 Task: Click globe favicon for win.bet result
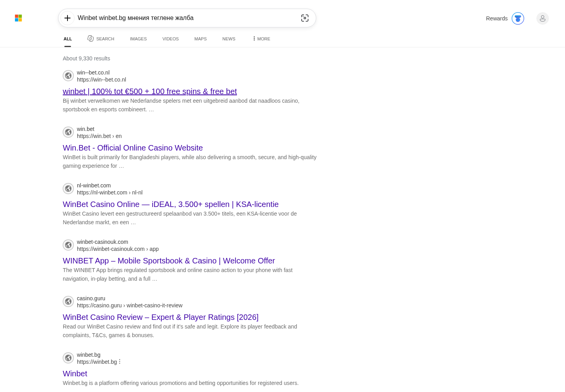[x=68, y=132]
